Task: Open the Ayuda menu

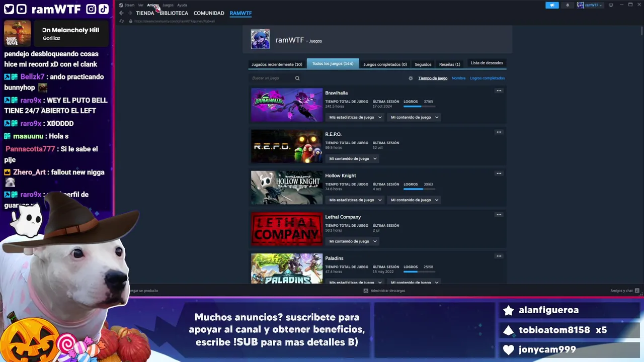Action: (x=182, y=5)
